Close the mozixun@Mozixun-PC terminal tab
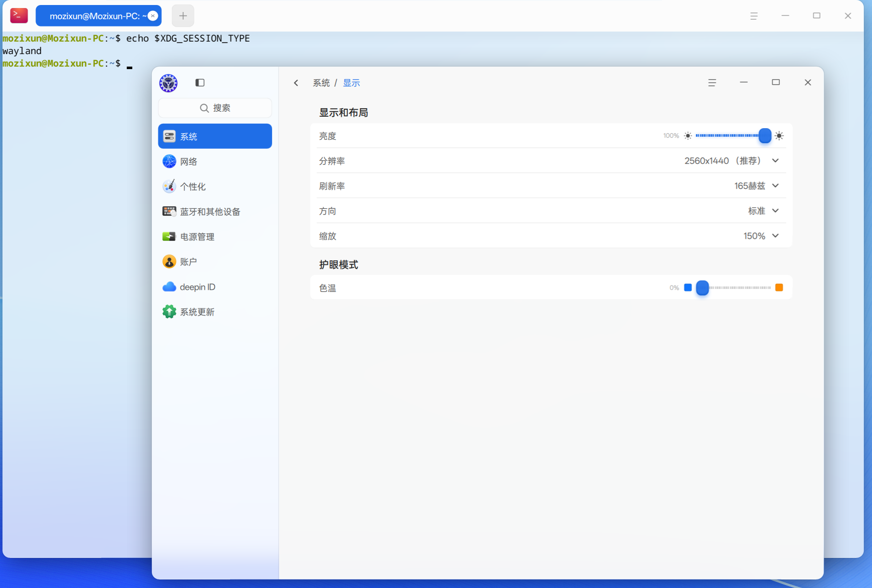The height and width of the screenshot is (588, 872). click(153, 16)
